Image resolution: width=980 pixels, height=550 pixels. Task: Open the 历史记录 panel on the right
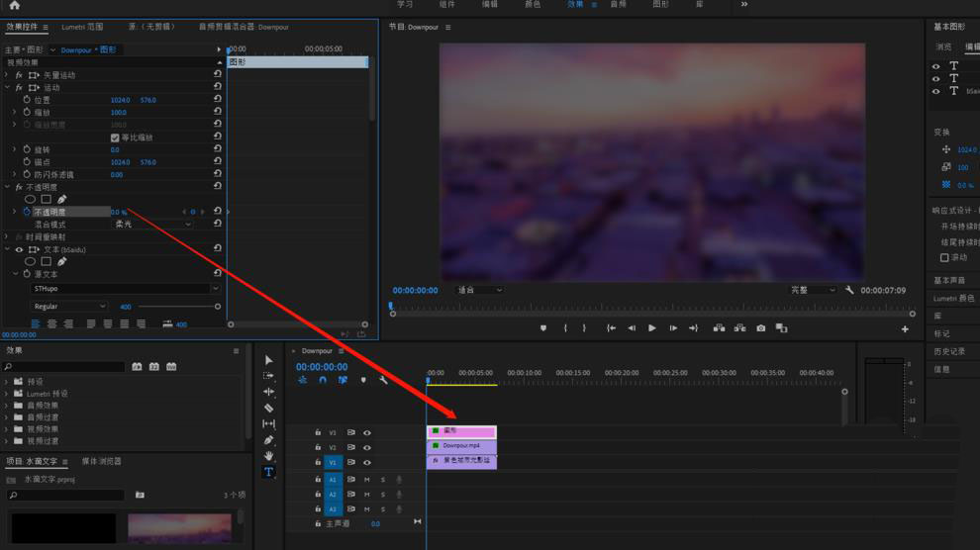[x=948, y=351]
